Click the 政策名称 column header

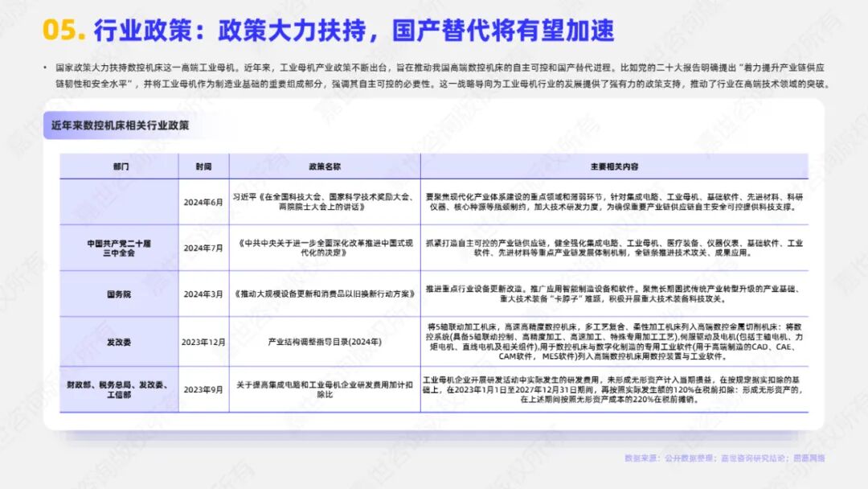325,166
